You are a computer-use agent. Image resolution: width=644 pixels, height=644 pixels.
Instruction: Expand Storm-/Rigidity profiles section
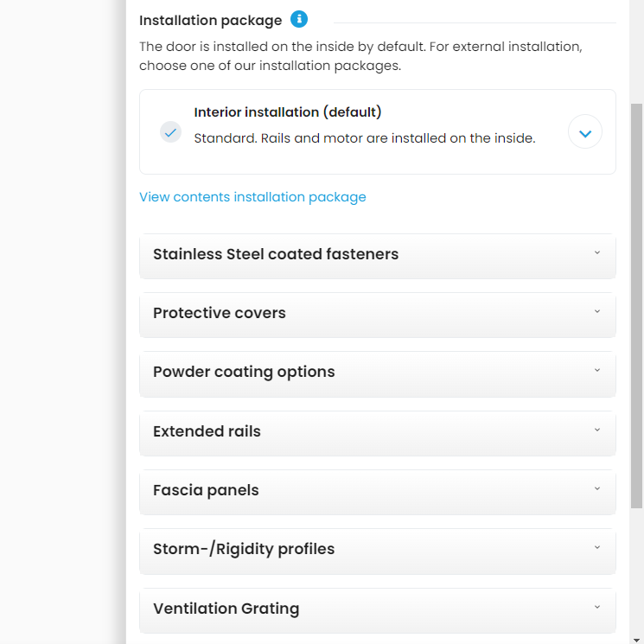(x=244, y=549)
